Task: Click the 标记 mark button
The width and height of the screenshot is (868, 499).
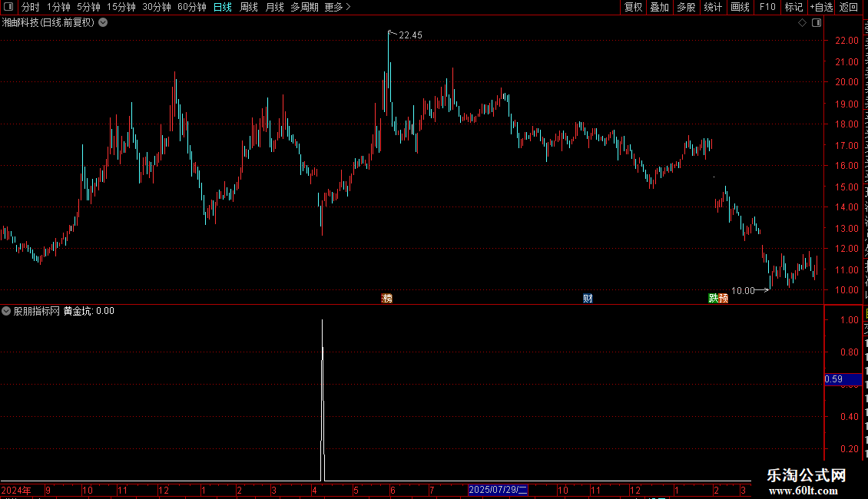Action: click(793, 7)
